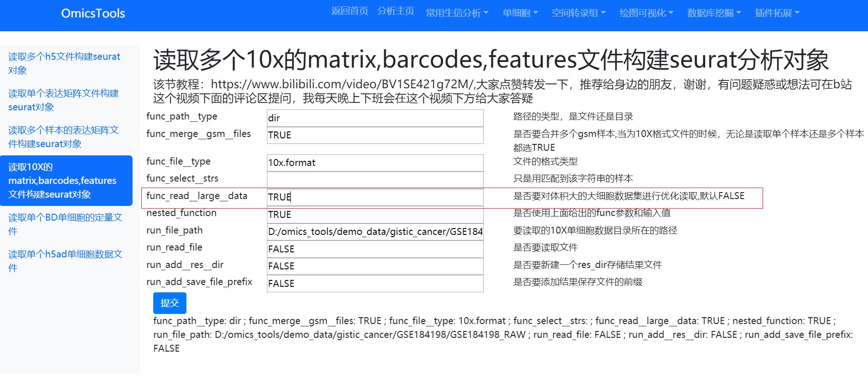868x376 pixels.
Task: Click description 是否要添加结果保存文件的前缀
Action: [578, 282]
